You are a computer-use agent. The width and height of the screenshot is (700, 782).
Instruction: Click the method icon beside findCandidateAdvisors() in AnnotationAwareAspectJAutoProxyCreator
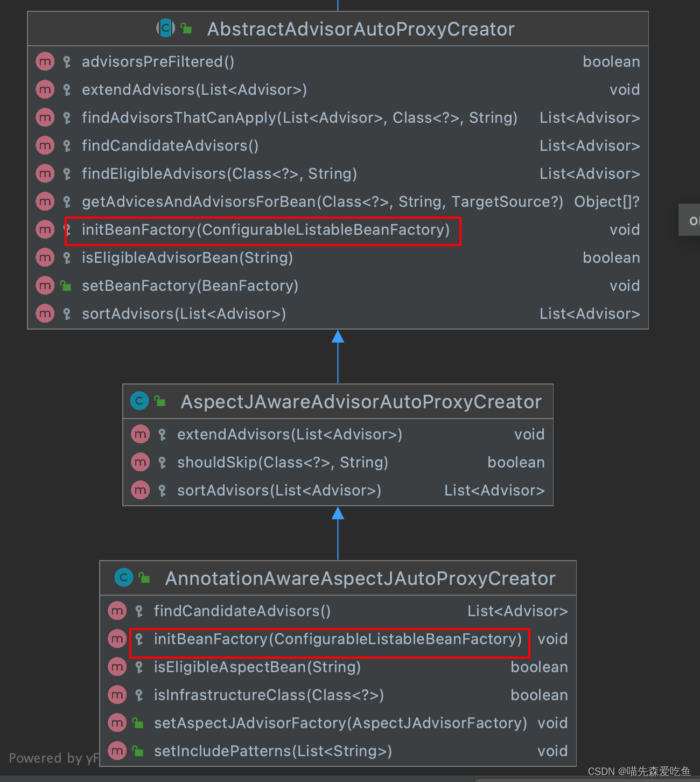pyautogui.click(x=117, y=611)
